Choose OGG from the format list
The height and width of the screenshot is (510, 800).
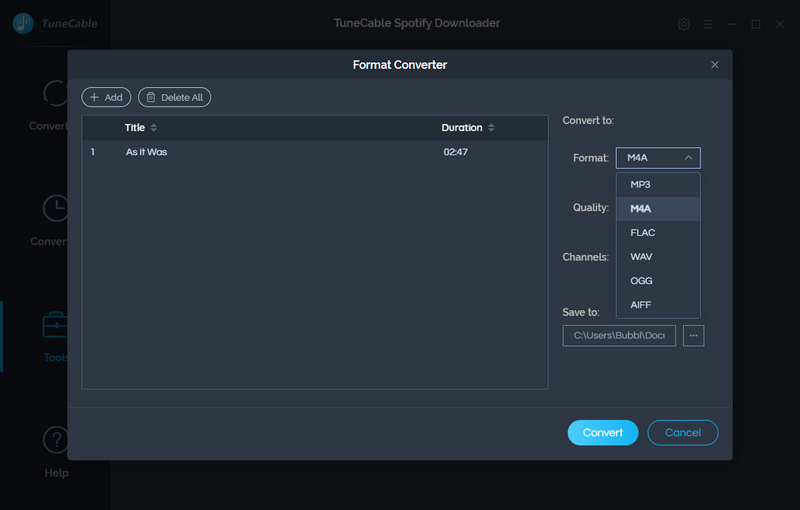click(x=658, y=280)
